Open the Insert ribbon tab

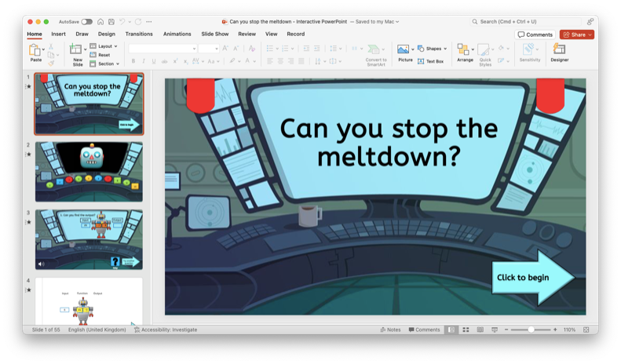tap(59, 34)
